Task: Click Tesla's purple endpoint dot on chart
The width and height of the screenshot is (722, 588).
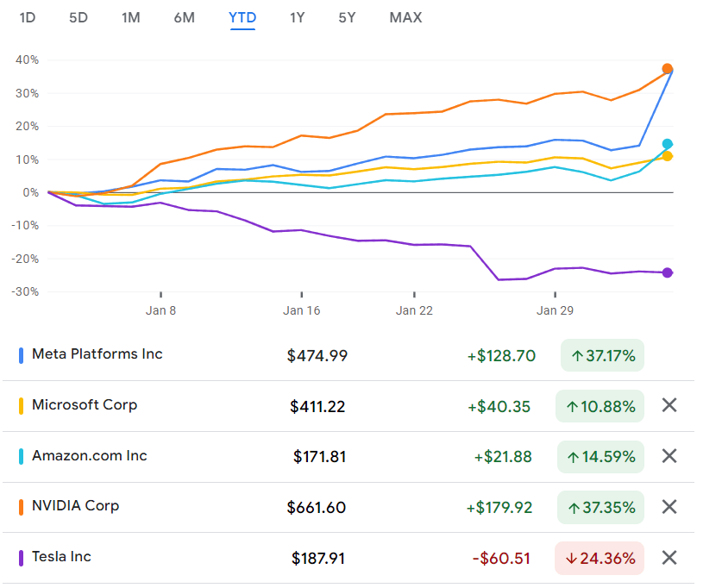Action: pyautogui.click(x=668, y=272)
